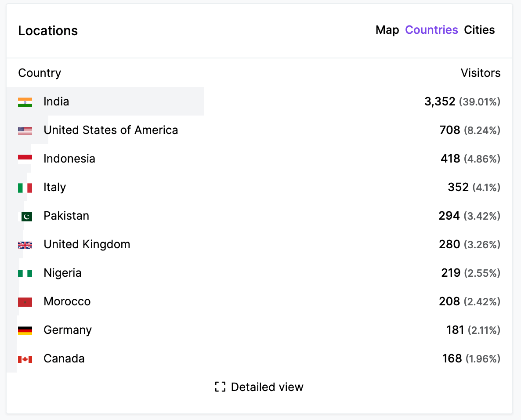
Task: Click the United Kingdom flag icon
Action: click(x=25, y=244)
